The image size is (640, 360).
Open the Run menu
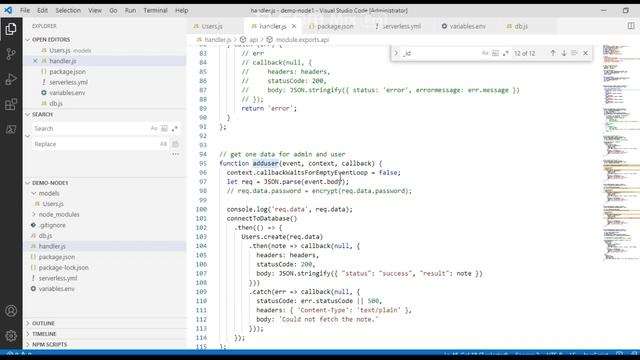pyautogui.click(x=130, y=10)
